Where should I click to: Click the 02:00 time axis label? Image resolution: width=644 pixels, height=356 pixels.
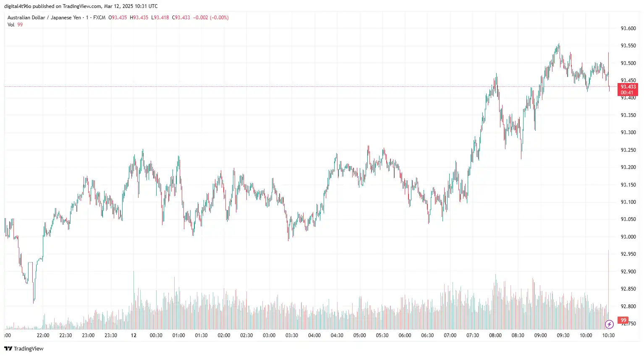tap(224, 335)
